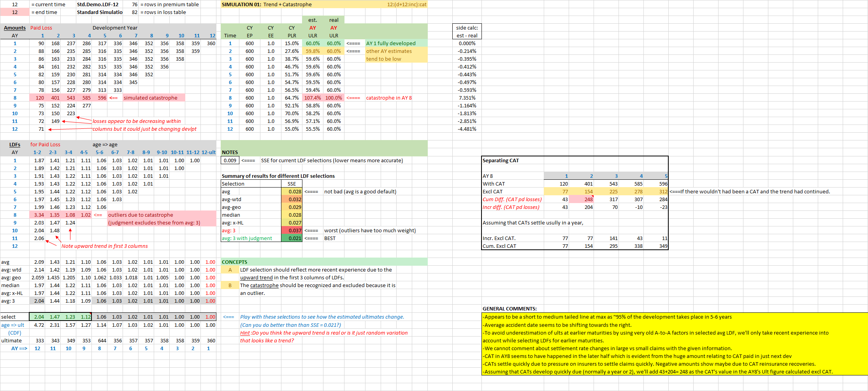Click CY PLR value 15.0% for time 1

[292, 43]
